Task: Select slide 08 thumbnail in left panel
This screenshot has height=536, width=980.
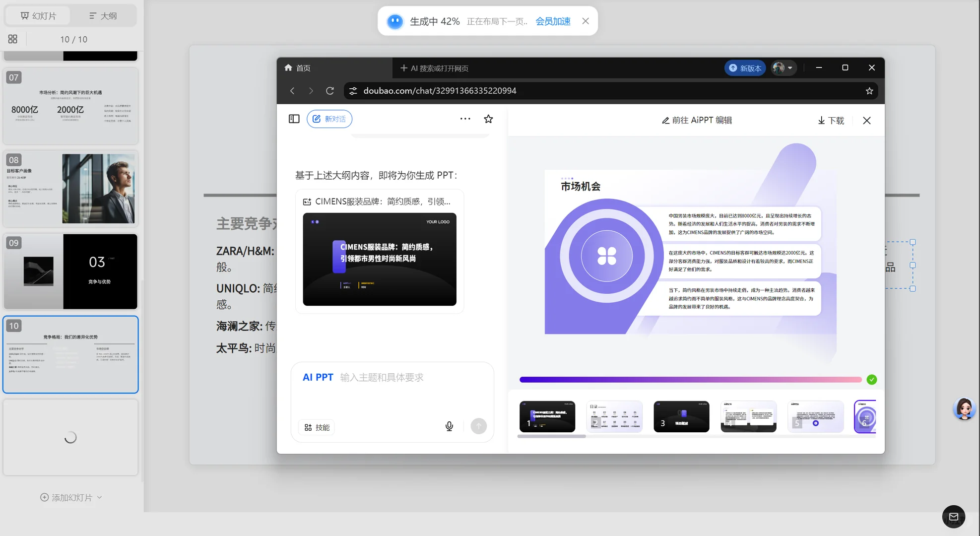Action: [70, 189]
